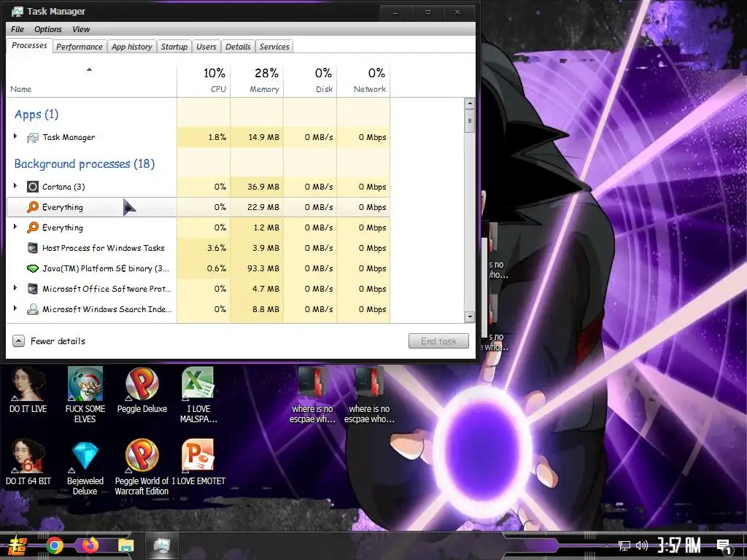Click process list scroll down arrow
747x560 pixels.
(x=470, y=316)
